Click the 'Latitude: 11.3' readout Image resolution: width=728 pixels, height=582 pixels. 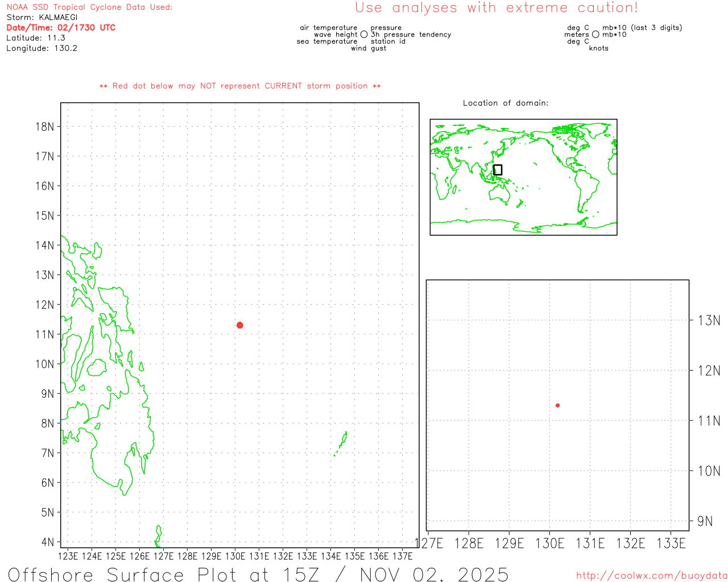click(36, 38)
